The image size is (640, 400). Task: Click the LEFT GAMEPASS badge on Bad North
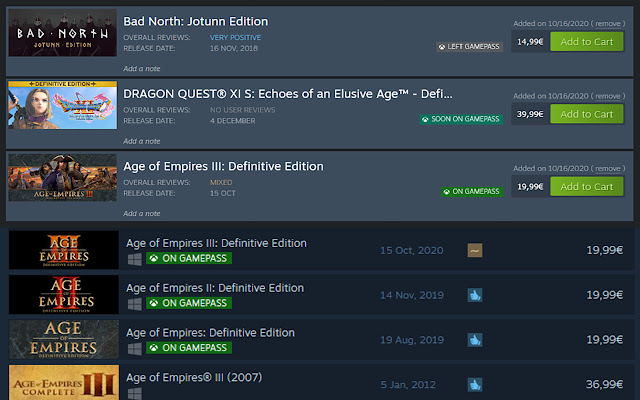click(470, 46)
